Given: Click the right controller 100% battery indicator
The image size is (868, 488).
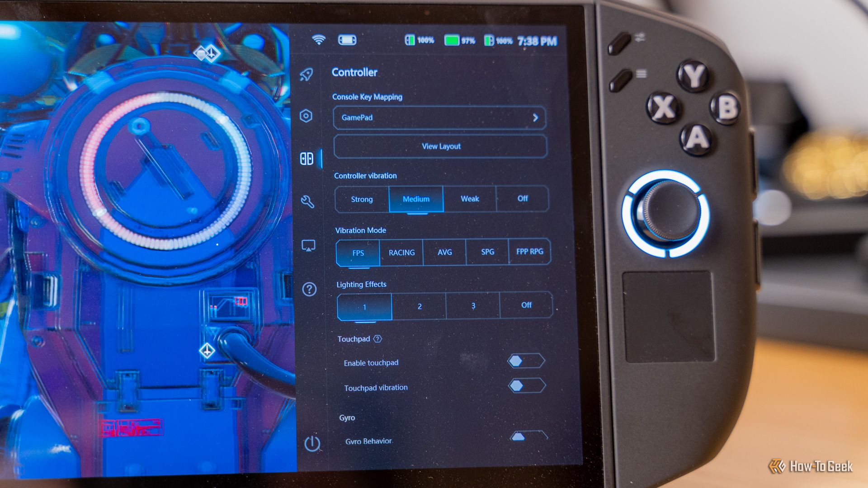Looking at the screenshot, I should (x=498, y=41).
